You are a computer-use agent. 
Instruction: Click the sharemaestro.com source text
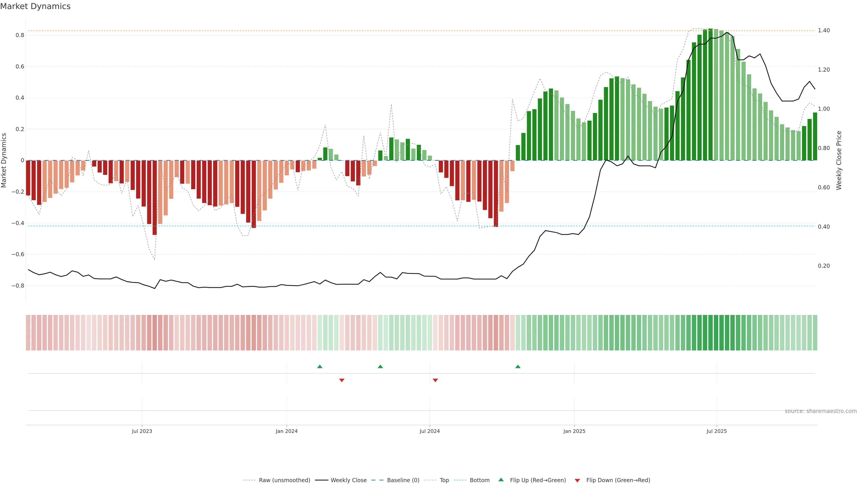pos(821,411)
